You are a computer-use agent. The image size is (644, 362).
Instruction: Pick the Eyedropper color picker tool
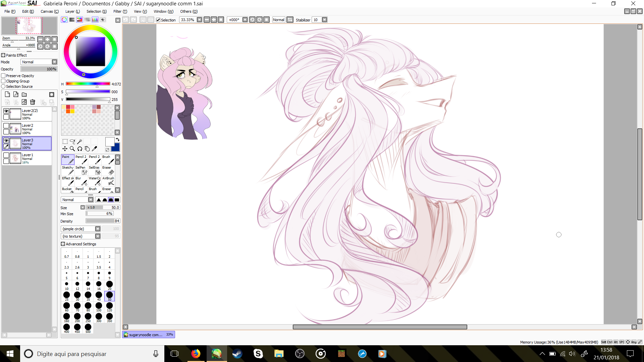point(95,149)
